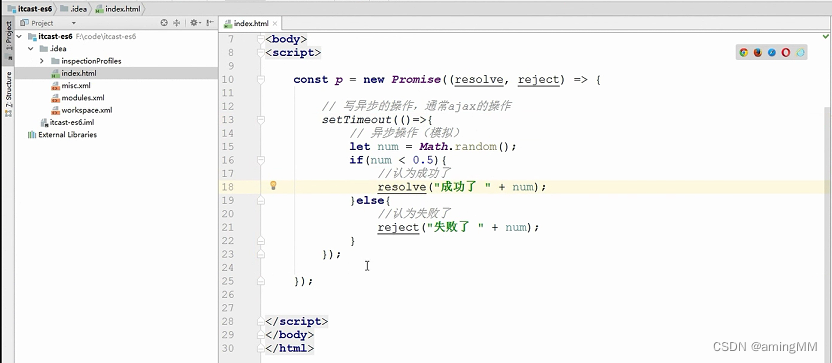Select misc.xml in the project tree

(x=116, y=85)
